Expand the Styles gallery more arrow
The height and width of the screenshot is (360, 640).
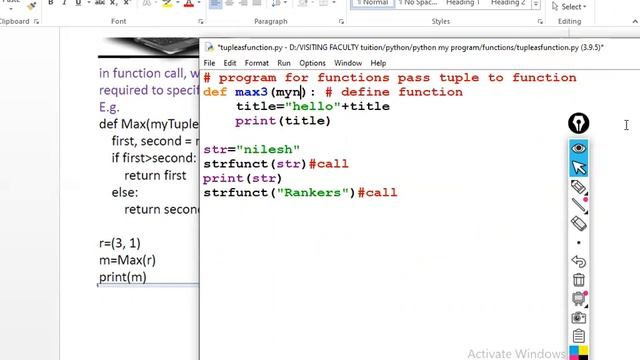[536, 4]
